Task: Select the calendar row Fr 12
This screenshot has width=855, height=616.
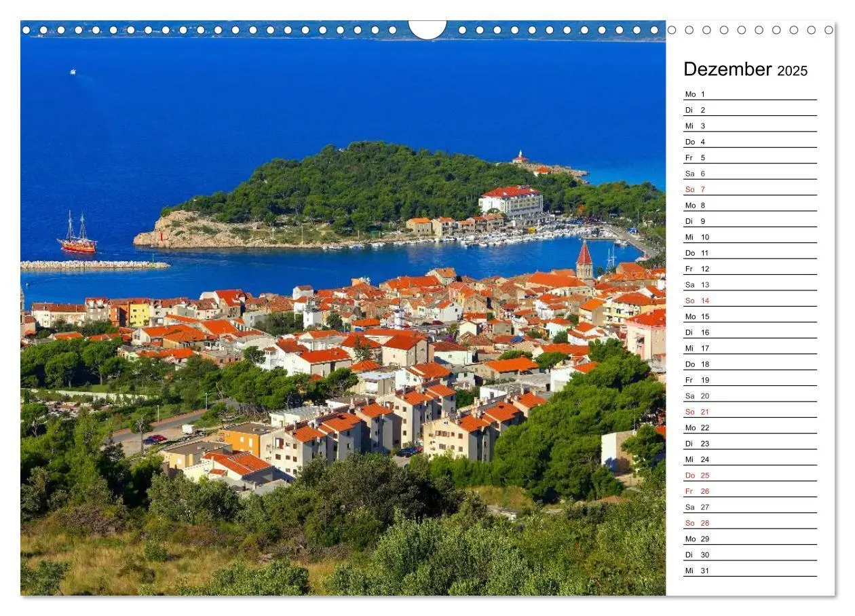Action: click(750, 269)
